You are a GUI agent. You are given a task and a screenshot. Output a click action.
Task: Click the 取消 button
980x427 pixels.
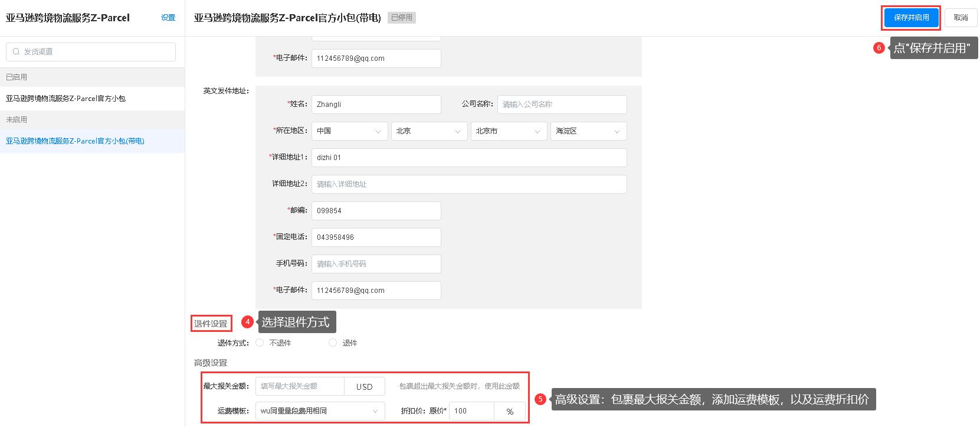point(961,18)
